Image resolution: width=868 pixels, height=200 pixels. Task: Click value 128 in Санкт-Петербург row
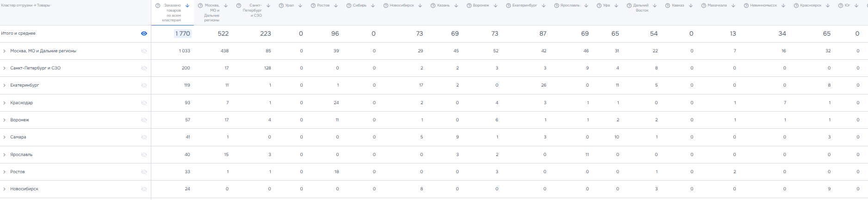coord(267,68)
